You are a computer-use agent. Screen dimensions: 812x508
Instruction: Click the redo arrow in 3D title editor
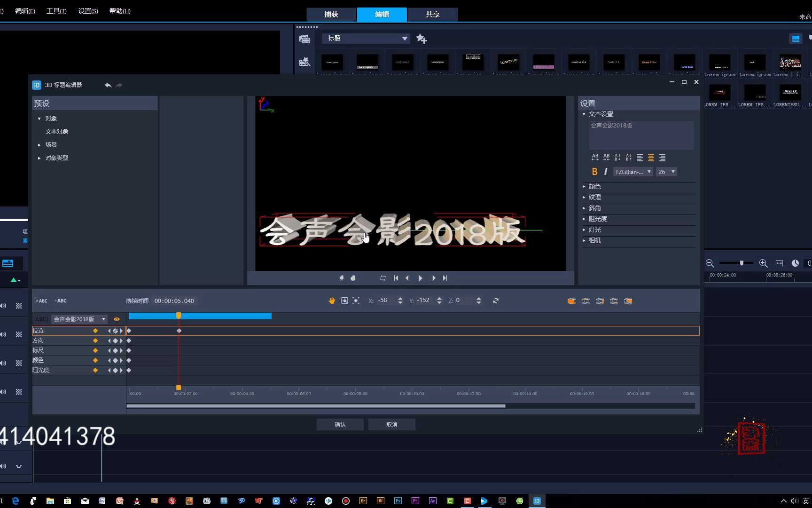pyautogui.click(x=119, y=85)
